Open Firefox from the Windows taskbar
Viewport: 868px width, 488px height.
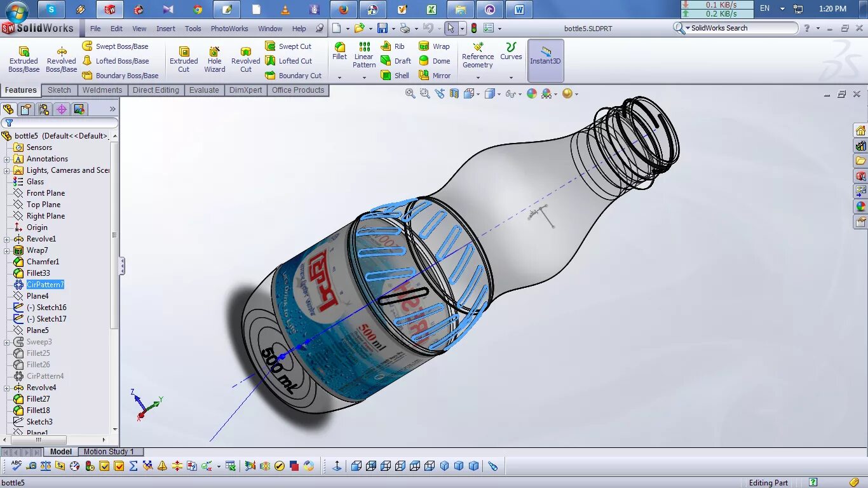[344, 10]
